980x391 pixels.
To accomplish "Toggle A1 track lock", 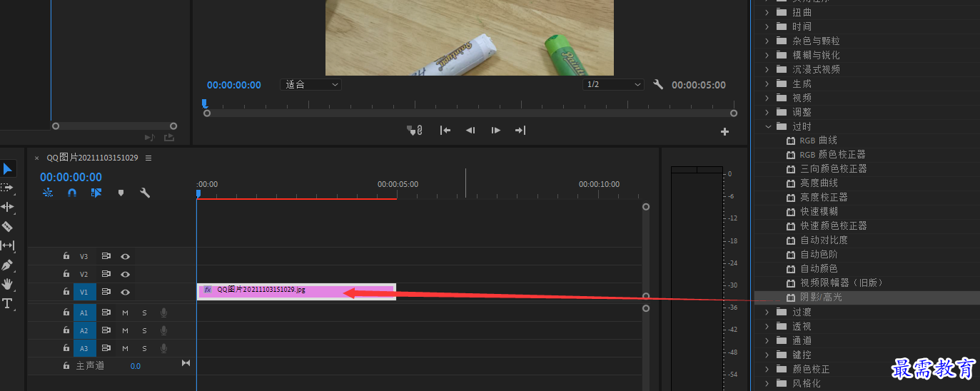I will tap(66, 312).
